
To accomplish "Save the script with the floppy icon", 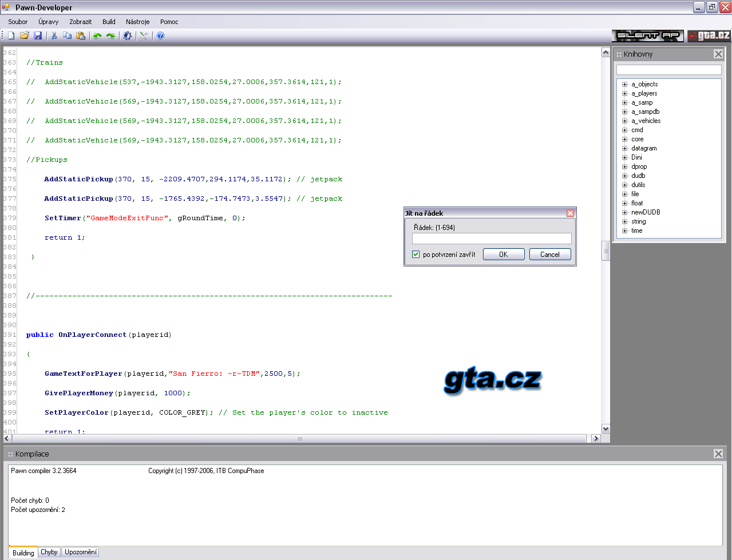I will coord(38,35).
